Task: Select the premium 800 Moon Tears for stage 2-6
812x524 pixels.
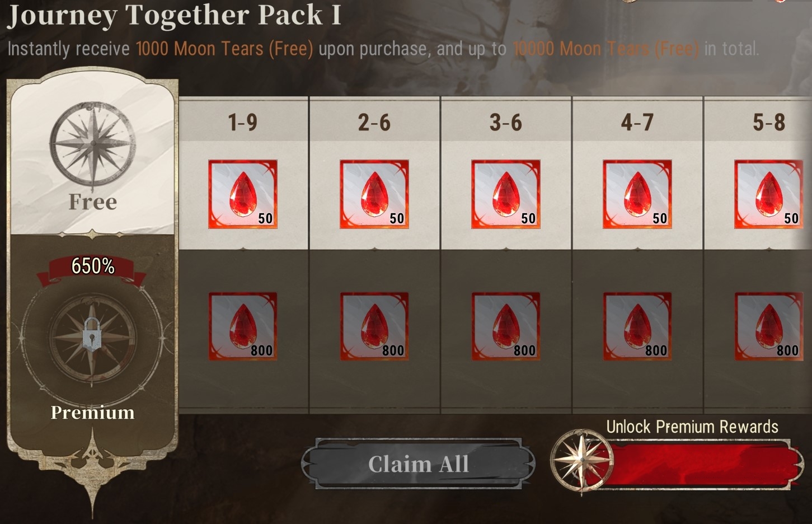Action: (374, 326)
